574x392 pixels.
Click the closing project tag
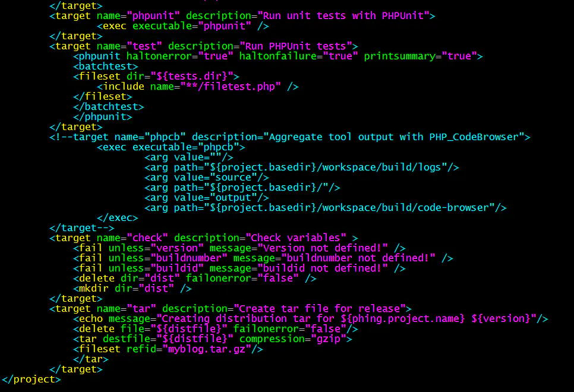[31, 380]
